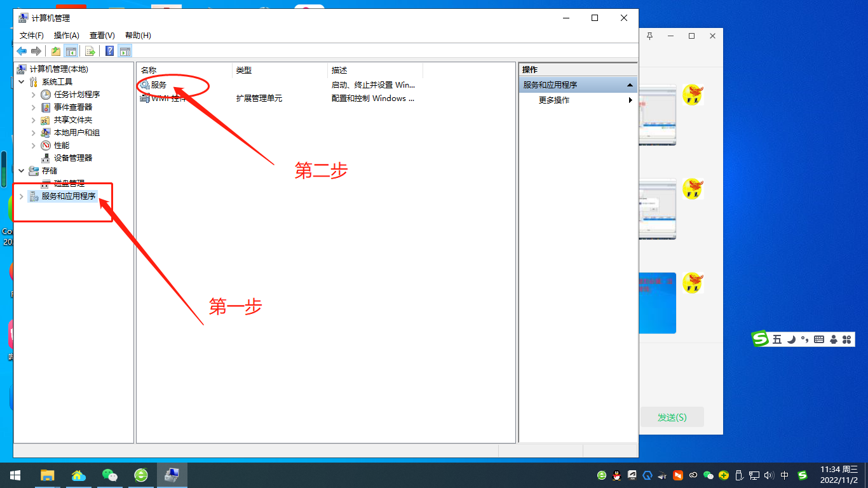Screen dimensions: 868x488
Task: Toggle the moon half-width icon on IME bar
Action: (791, 340)
